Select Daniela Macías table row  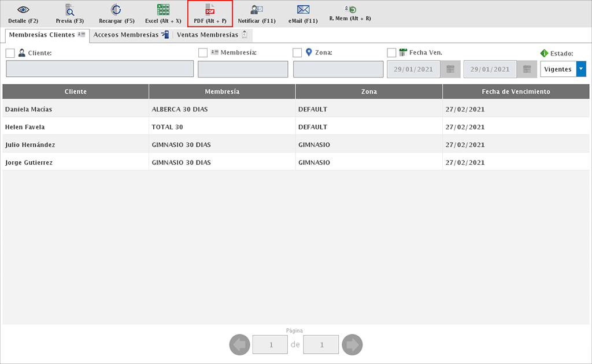(x=75, y=109)
